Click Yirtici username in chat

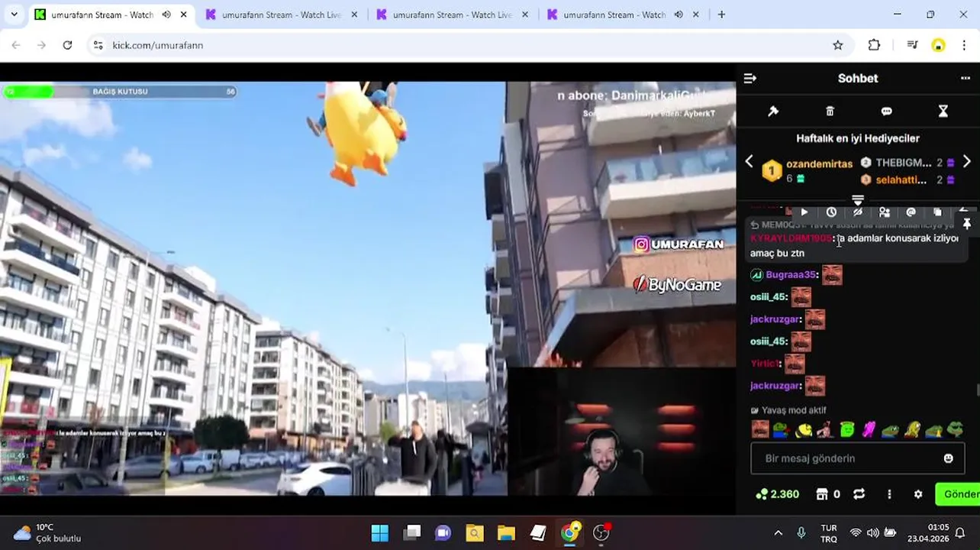765,364
